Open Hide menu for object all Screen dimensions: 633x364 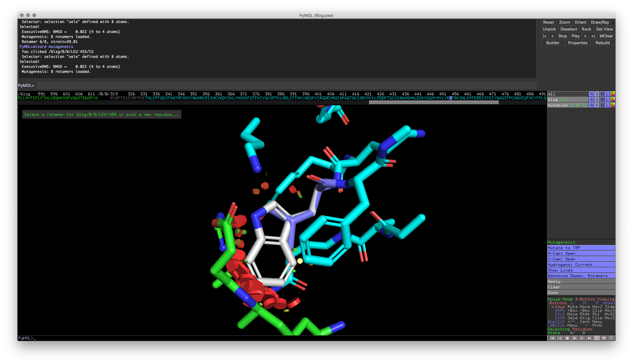pyautogui.click(x=602, y=94)
